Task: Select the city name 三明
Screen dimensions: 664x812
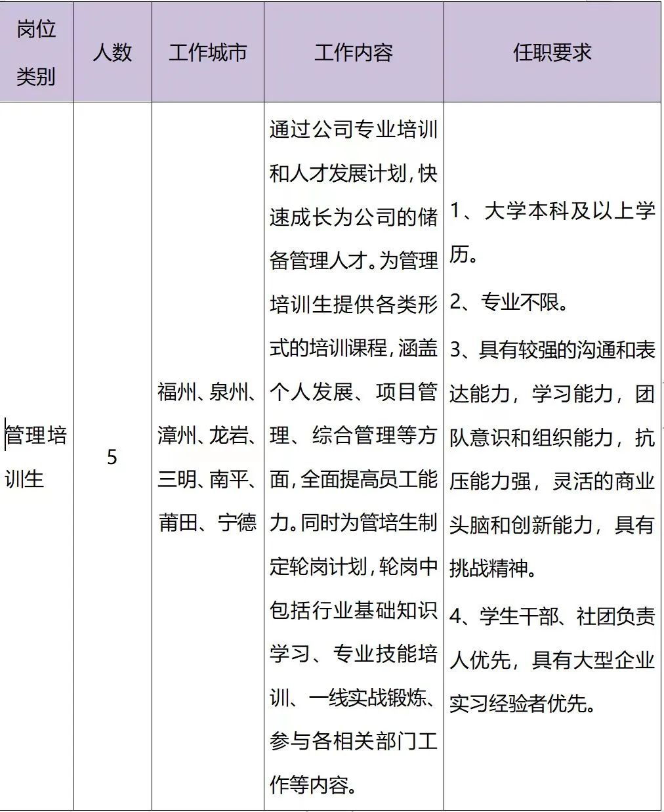Action: tap(177, 480)
